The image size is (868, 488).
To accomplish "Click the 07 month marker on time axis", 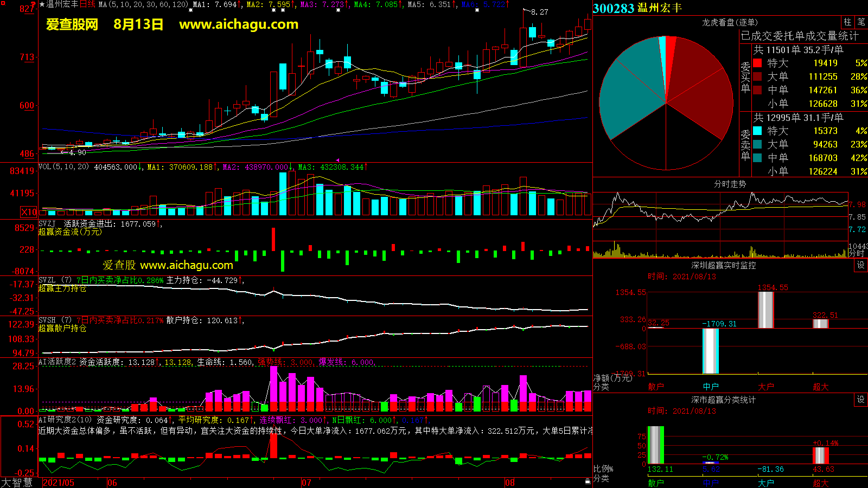I will coord(307,483).
